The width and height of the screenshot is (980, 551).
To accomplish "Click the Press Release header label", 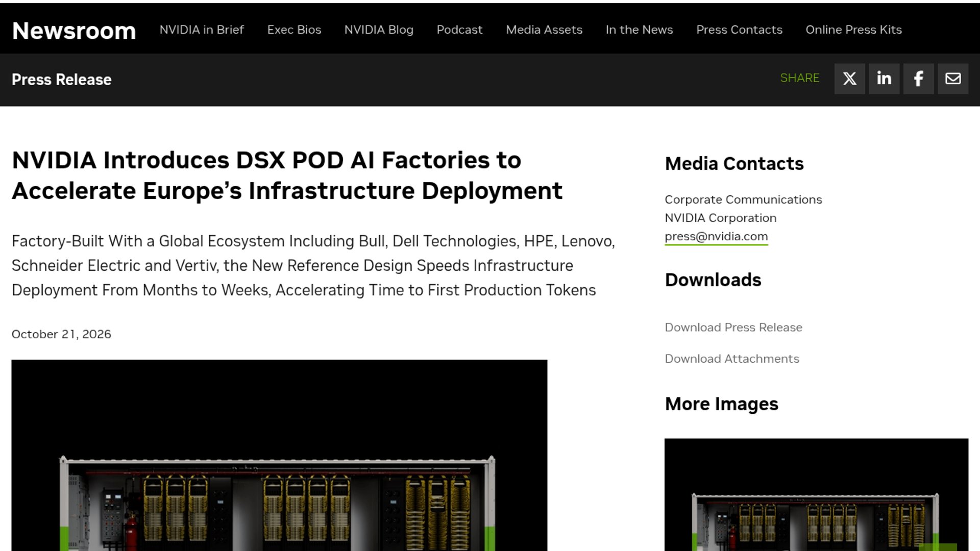I will [x=61, y=80].
